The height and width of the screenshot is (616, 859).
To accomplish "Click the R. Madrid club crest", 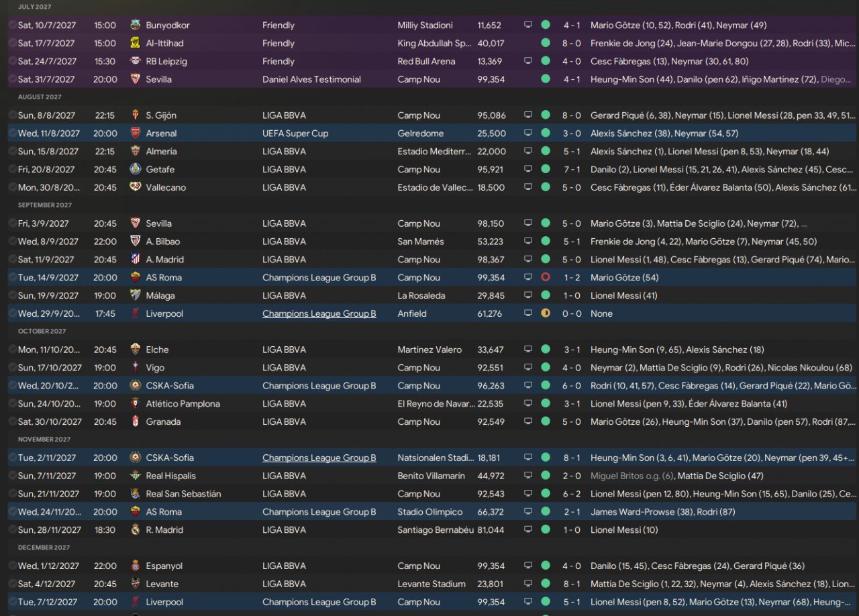I will pyautogui.click(x=136, y=530).
